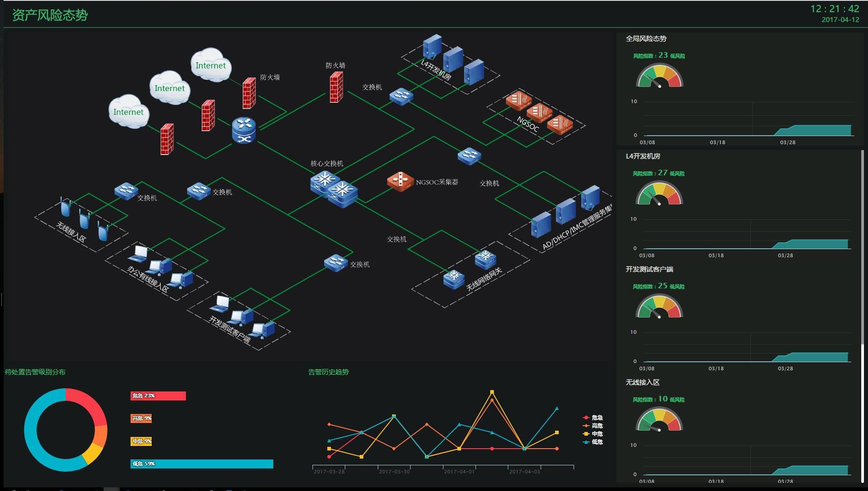Click the 中危 9% yellow bar
Viewport: 868px width, 491px height.
141,441
